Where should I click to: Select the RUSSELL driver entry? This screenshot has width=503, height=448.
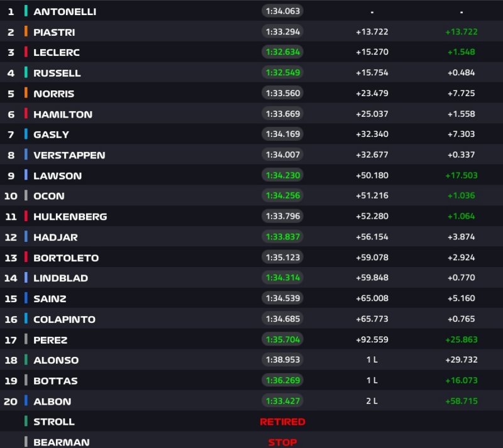pyautogui.click(x=57, y=73)
